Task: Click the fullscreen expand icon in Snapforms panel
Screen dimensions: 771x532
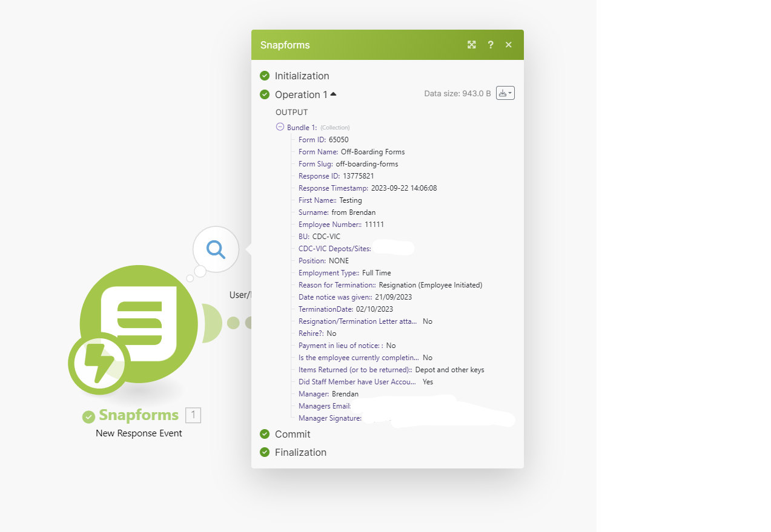Action: [x=472, y=45]
